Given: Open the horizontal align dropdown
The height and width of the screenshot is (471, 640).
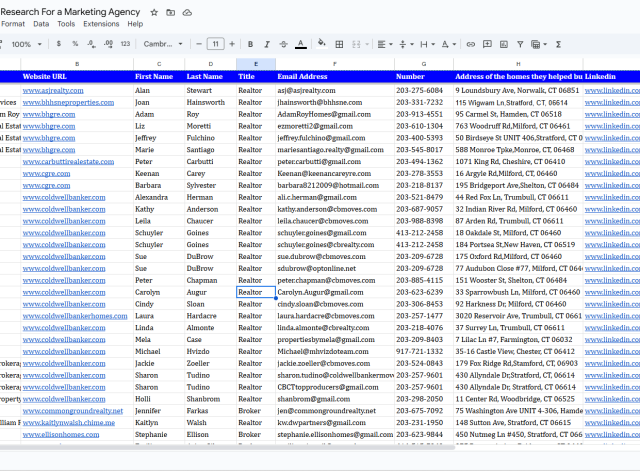Looking at the screenshot, I should click(384, 44).
